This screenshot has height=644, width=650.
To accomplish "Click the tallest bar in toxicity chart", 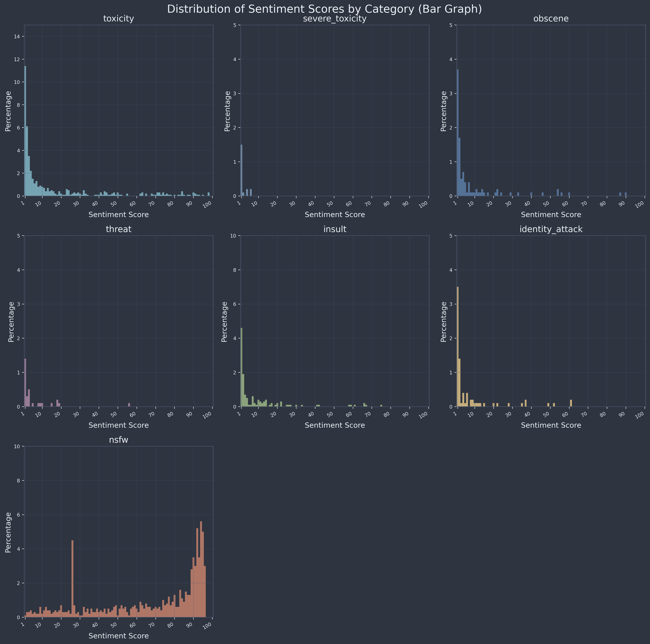I will click(x=25, y=131).
